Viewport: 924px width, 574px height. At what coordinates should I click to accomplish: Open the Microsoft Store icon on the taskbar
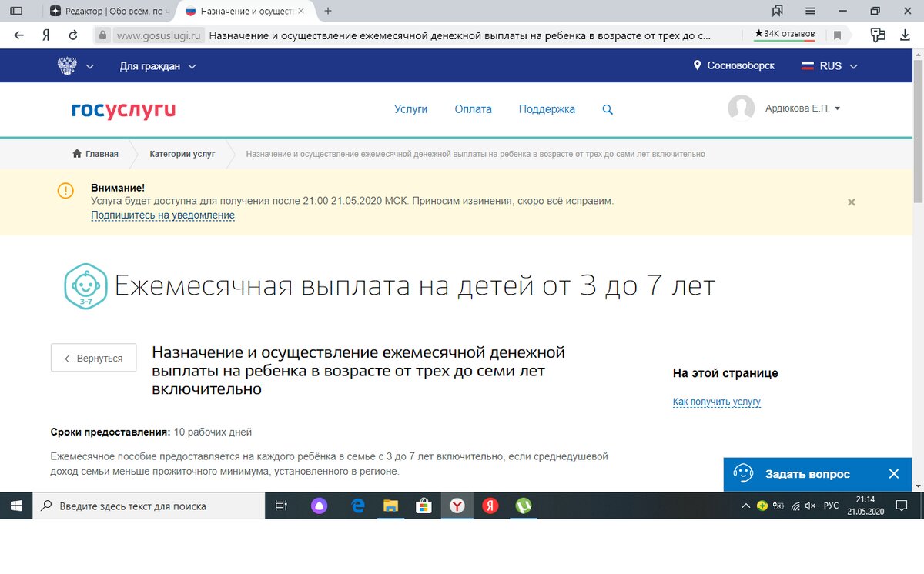[423, 506]
